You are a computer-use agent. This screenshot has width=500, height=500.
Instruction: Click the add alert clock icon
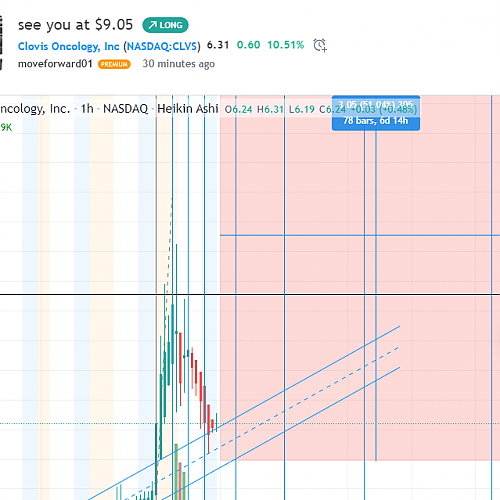click(x=320, y=45)
